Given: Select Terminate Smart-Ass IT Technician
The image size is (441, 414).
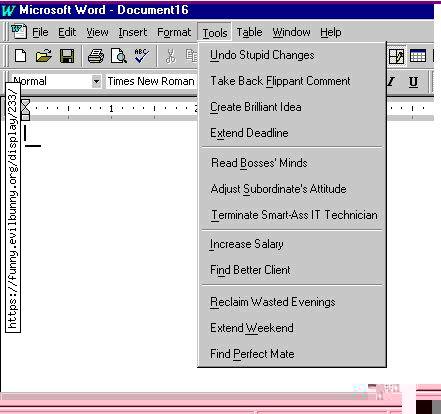Looking at the screenshot, I should click(x=292, y=215).
